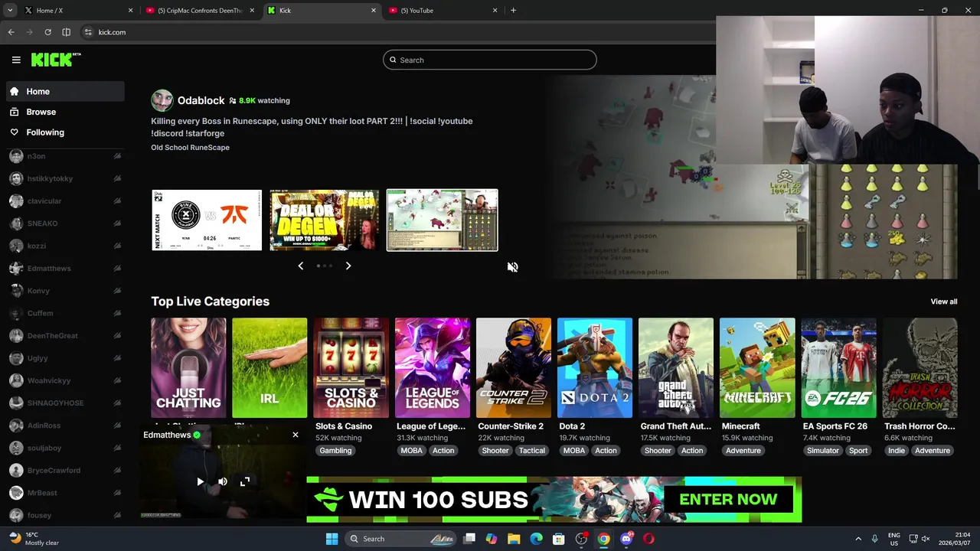
Task: Select the Deal or Degen stream thumbnail
Action: [x=324, y=220]
